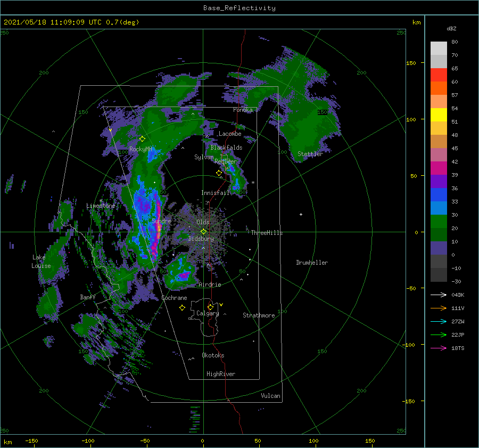Click the Lake Louise label
Image resolution: width=479 pixels, height=448 pixels.
click(x=41, y=262)
